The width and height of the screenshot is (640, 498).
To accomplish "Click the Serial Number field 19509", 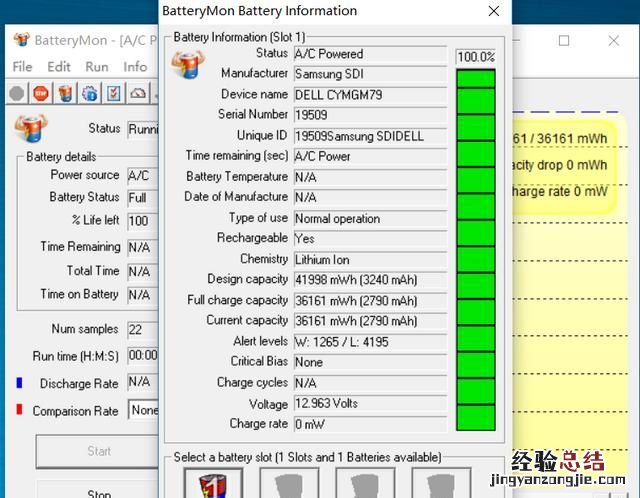I will point(370,115).
